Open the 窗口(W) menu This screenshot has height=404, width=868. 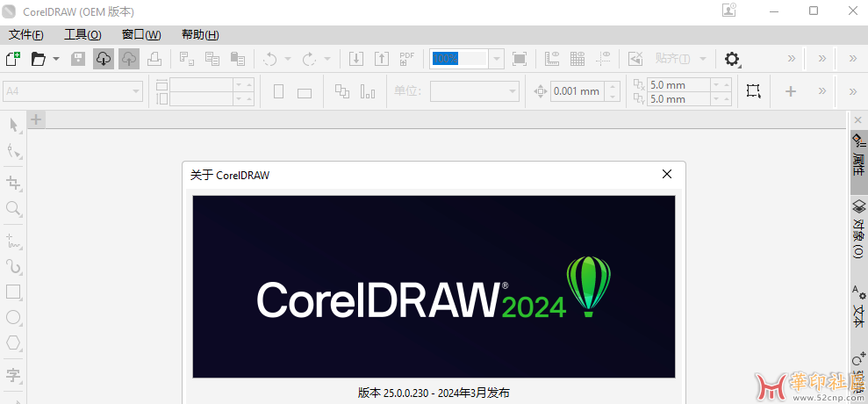(141, 35)
